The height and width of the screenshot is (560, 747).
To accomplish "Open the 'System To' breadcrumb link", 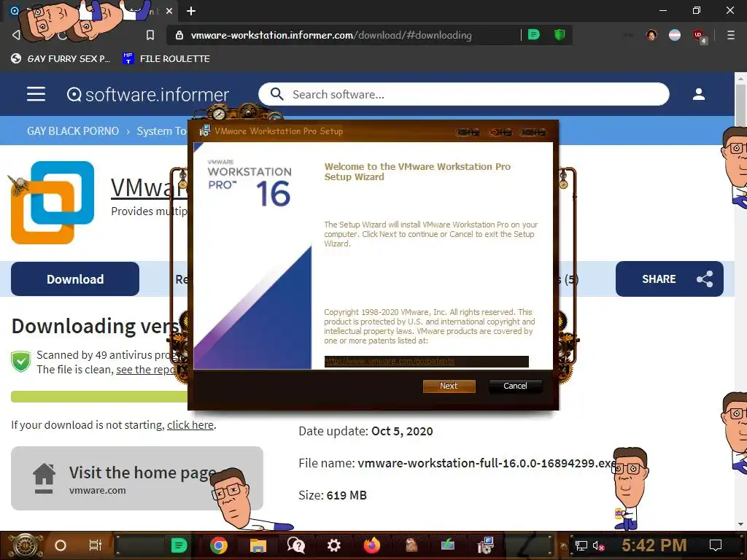I will [161, 131].
